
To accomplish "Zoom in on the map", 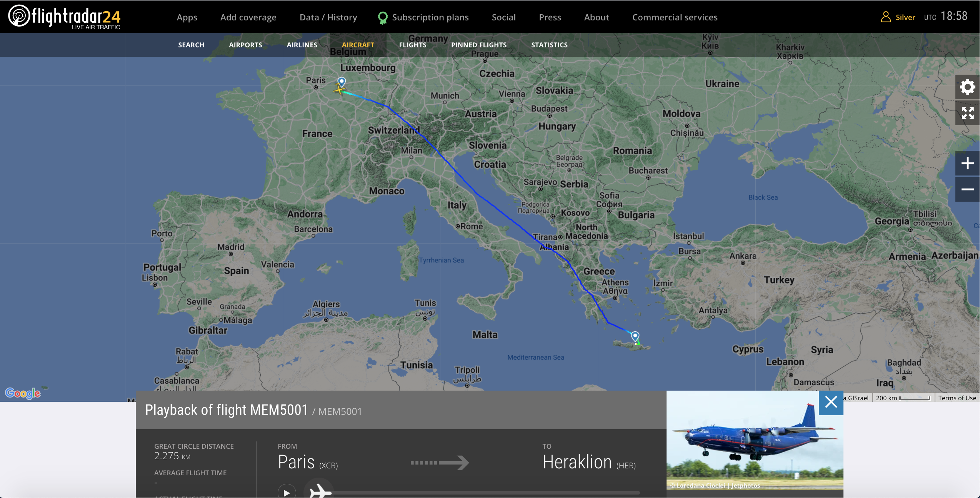I will pos(967,164).
